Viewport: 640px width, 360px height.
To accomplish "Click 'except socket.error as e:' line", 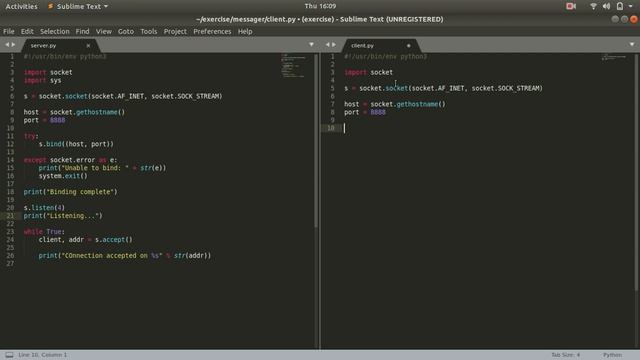I will (70, 160).
